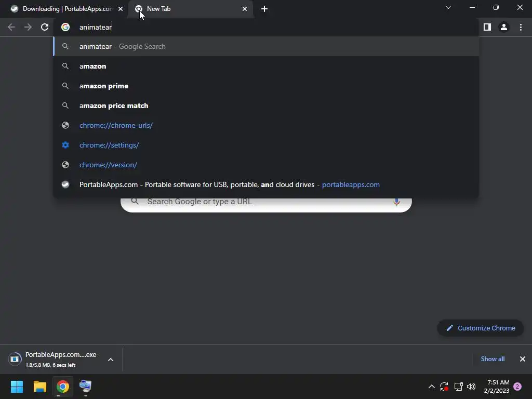
Task: Reload the page with the refresh icon
Action: (45, 27)
